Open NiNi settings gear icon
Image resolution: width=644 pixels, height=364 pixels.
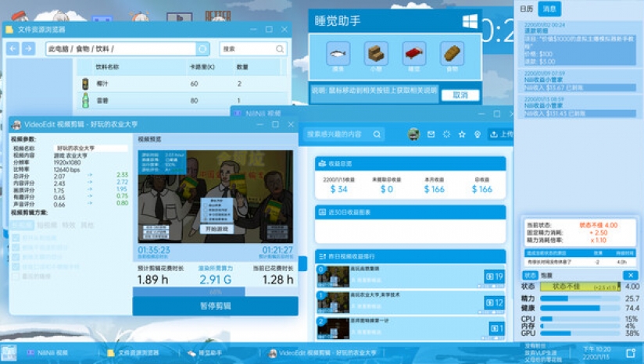point(446,134)
